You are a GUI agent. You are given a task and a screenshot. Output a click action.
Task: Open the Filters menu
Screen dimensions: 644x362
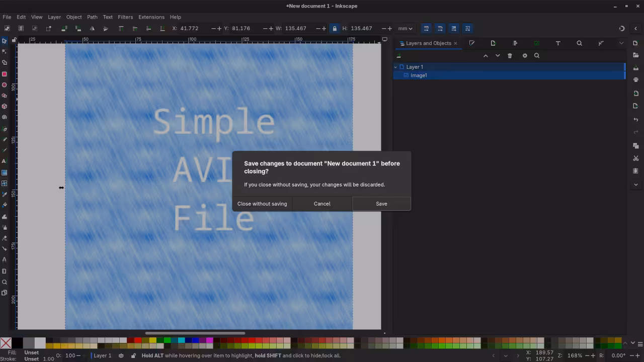pyautogui.click(x=125, y=17)
